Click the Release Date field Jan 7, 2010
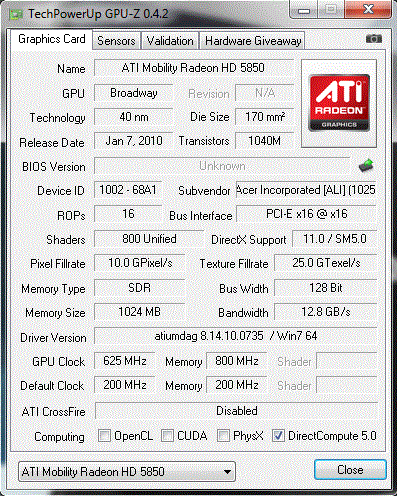The height and width of the screenshot is (496, 397). (x=133, y=141)
